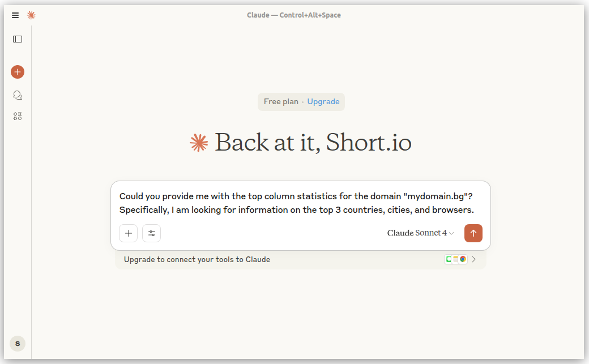Click the Back at it, Short.io heading

(x=313, y=143)
